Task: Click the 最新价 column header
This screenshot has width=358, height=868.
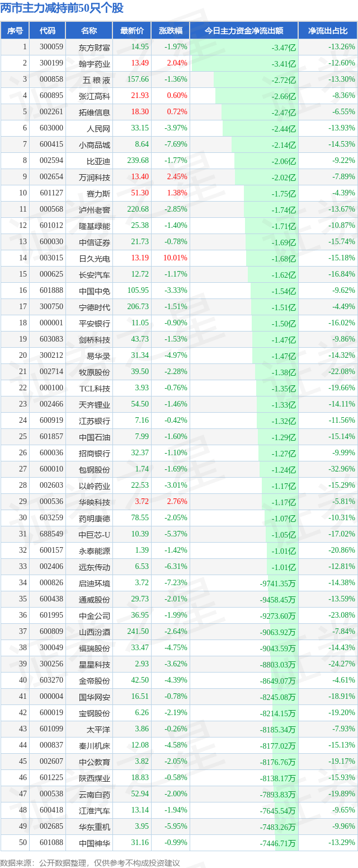Action: pyautogui.click(x=131, y=30)
